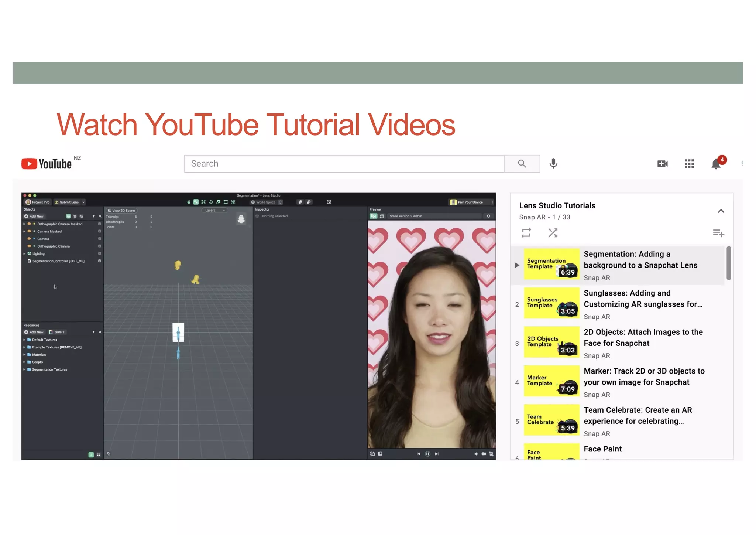756x535 pixels.
Task: Click the YouTube search magnifier button
Action: (522, 164)
